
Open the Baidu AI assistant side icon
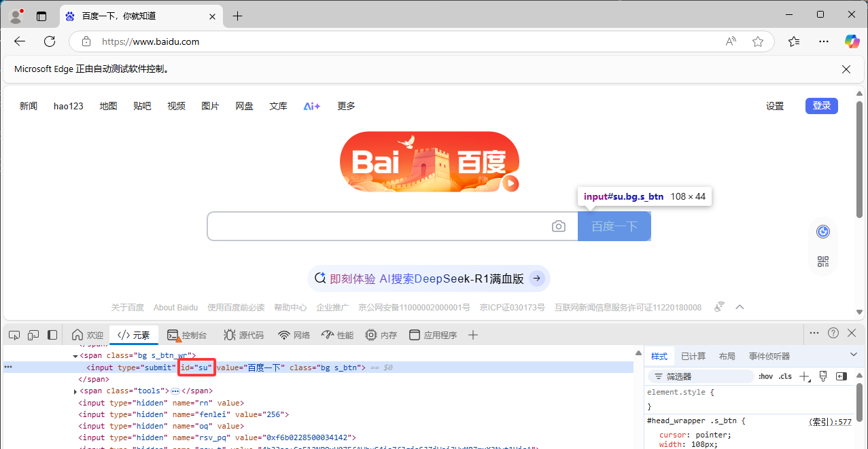tap(823, 232)
